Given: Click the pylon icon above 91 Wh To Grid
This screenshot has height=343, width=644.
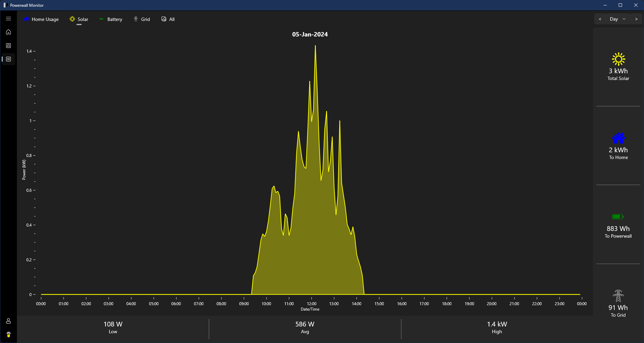Looking at the screenshot, I should pos(618,295).
